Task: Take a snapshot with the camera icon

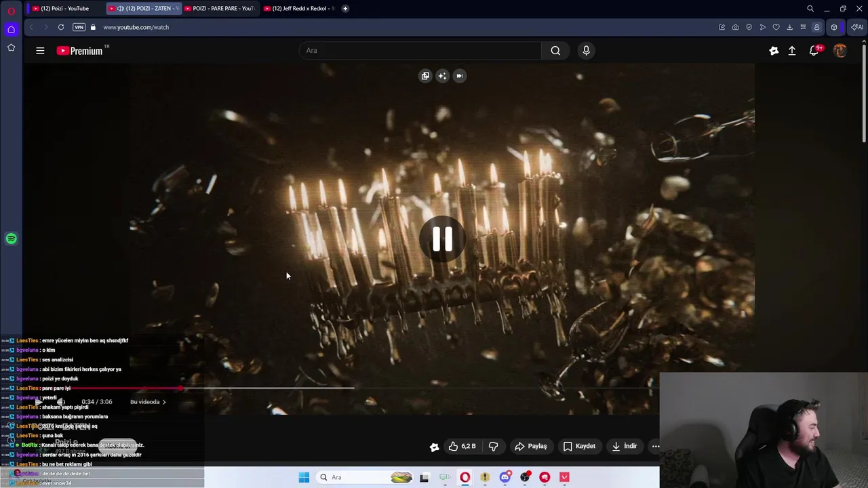Action: tap(736, 27)
